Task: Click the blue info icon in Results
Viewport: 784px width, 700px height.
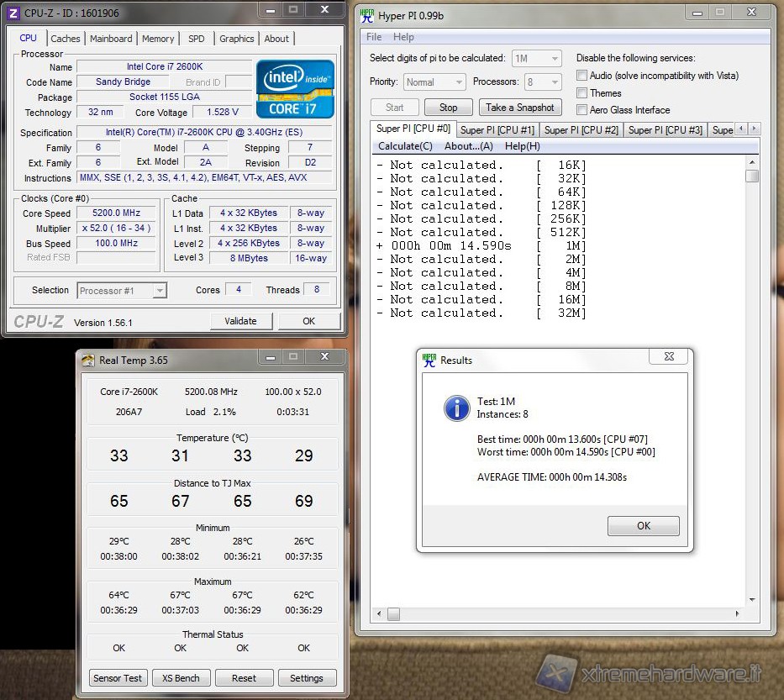Action: click(x=456, y=408)
